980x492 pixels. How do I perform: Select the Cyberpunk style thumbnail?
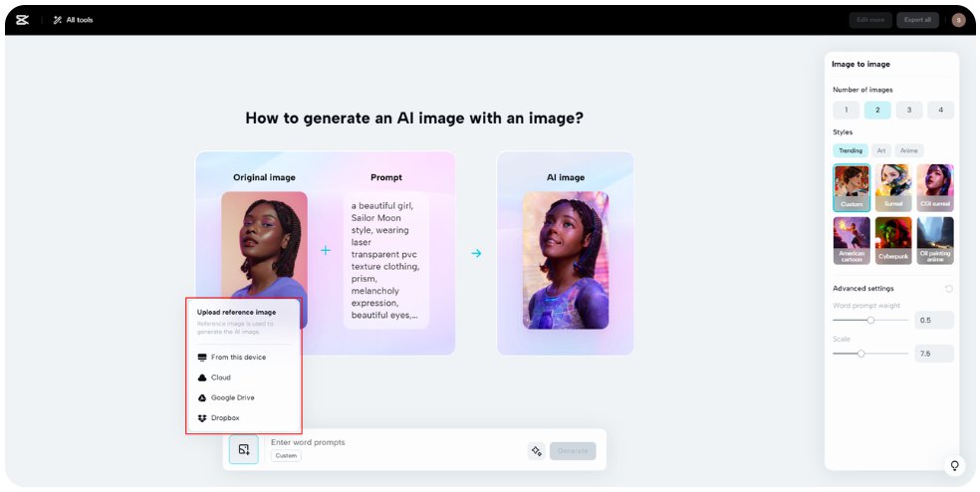[893, 240]
